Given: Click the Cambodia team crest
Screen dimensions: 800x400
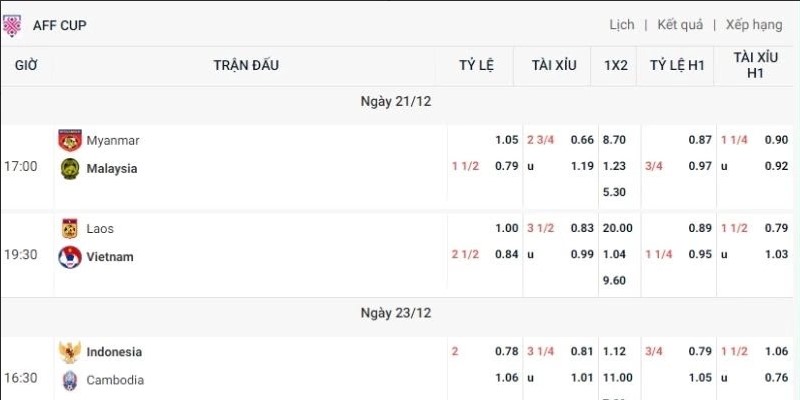Looking at the screenshot, I should [x=69, y=380].
